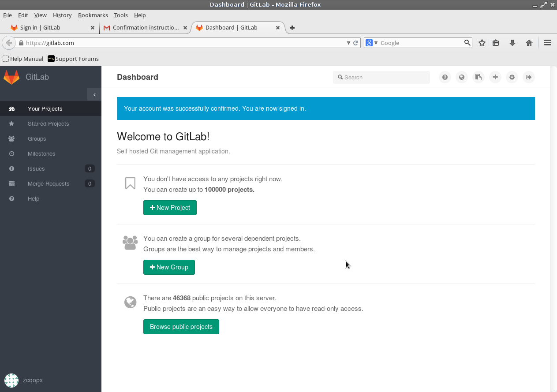The width and height of the screenshot is (557, 392).
Task: Click the exclamation icon beside Issues
Action: click(11, 168)
